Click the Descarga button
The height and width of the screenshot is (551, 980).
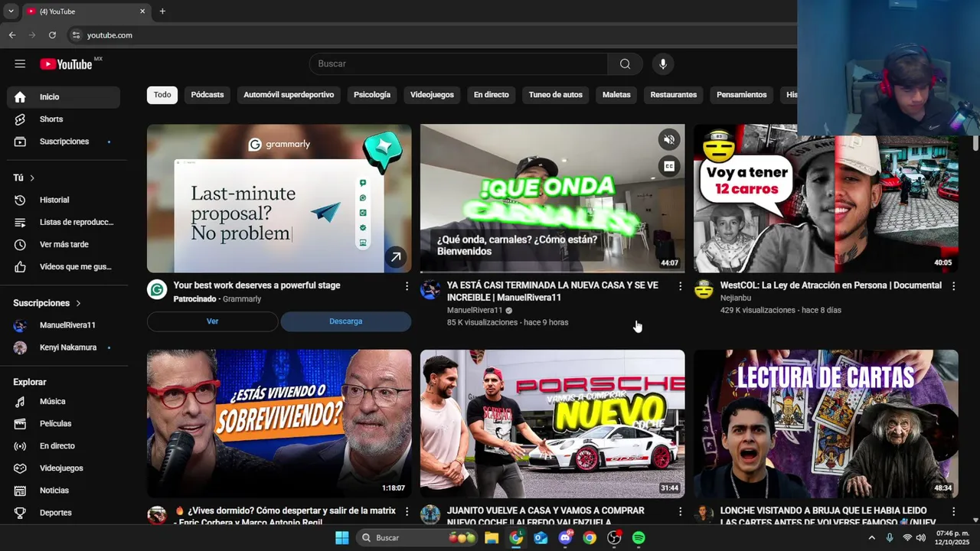pyautogui.click(x=346, y=321)
